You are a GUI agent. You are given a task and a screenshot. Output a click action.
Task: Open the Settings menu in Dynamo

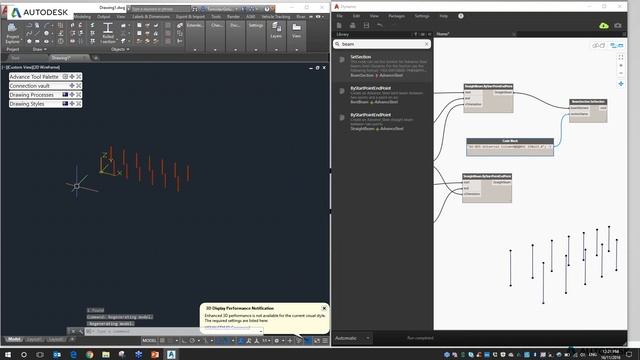[422, 16]
